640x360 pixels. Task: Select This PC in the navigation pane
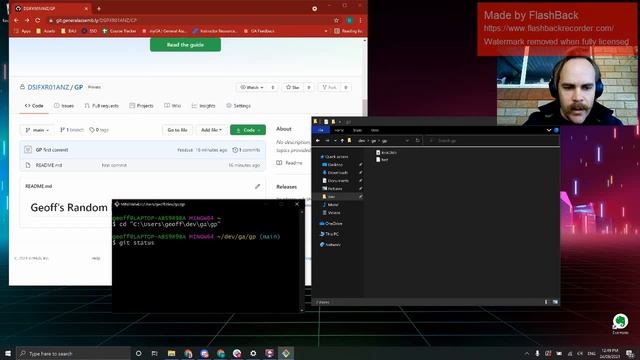point(329,234)
